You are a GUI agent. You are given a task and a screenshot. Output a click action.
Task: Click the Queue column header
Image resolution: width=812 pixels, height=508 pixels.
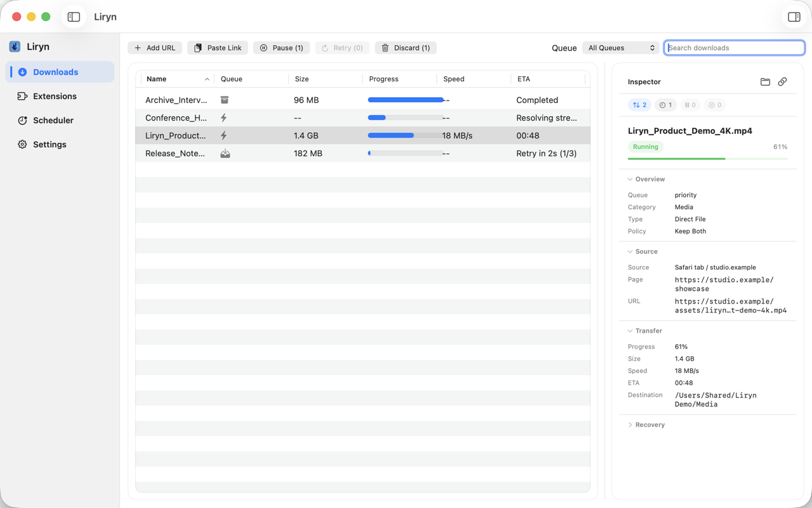(251, 79)
